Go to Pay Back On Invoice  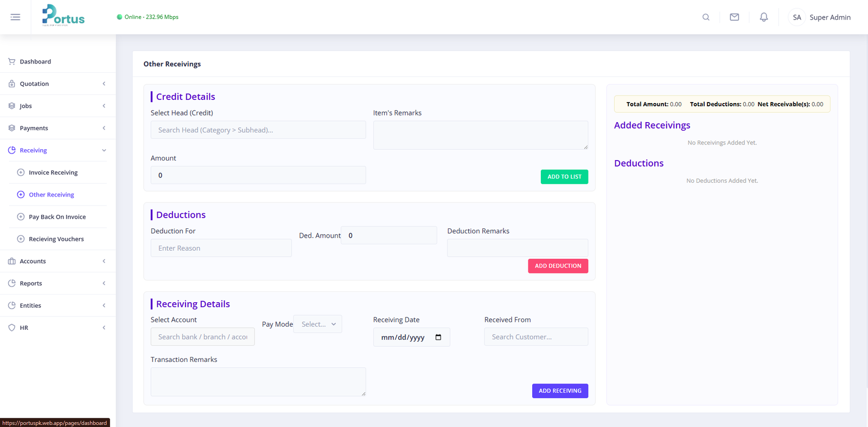(x=57, y=217)
